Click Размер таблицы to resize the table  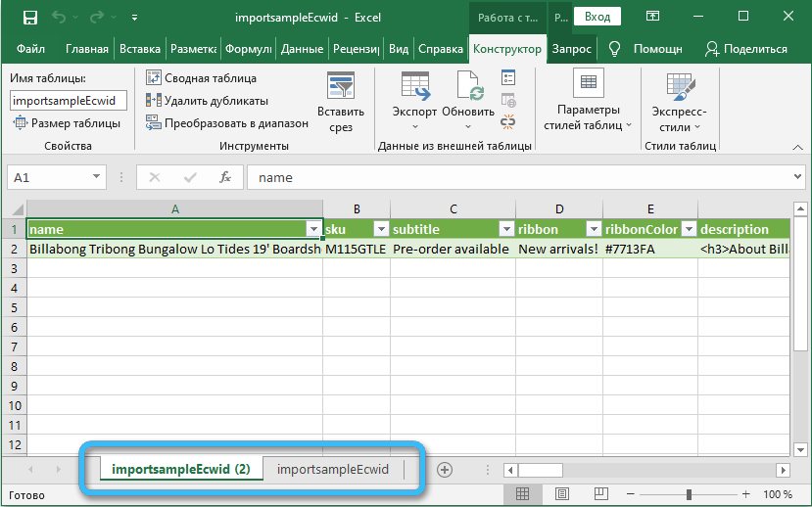point(67,123)
